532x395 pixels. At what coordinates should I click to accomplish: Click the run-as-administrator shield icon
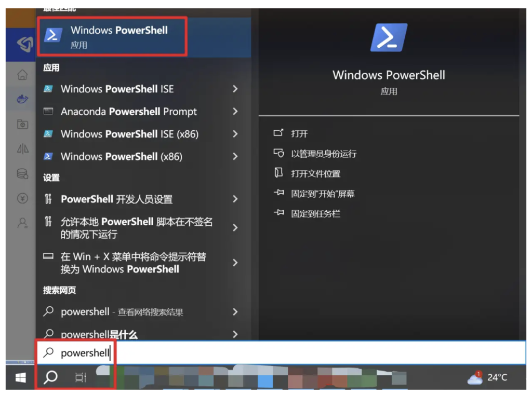(x=278, y=153)
